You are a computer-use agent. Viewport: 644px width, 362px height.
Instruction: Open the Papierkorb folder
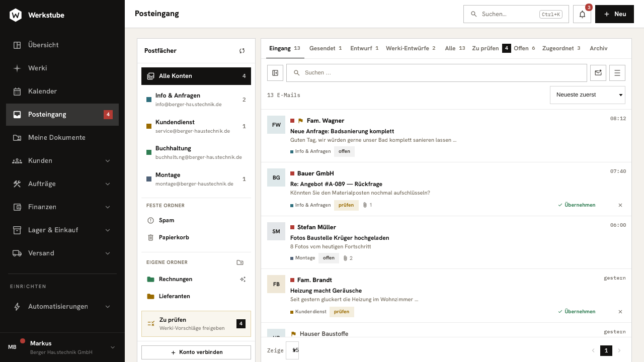(x=196, y=237)
